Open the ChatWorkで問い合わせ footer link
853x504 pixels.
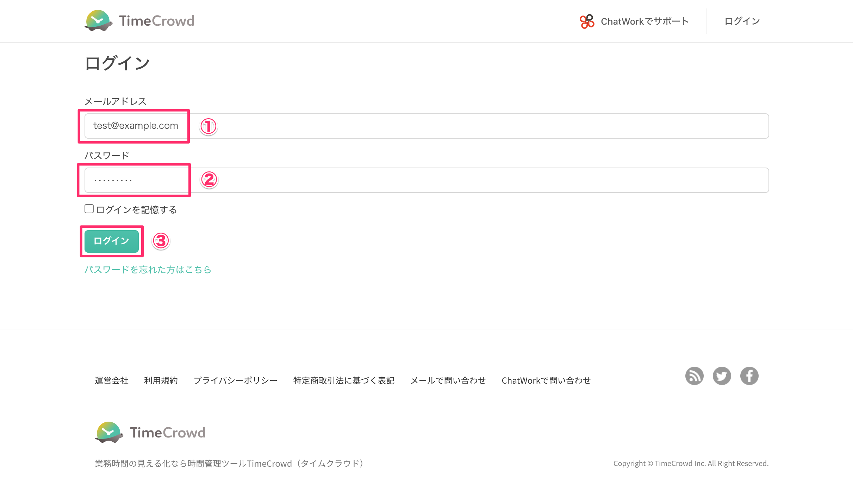(x=547, y=380)
